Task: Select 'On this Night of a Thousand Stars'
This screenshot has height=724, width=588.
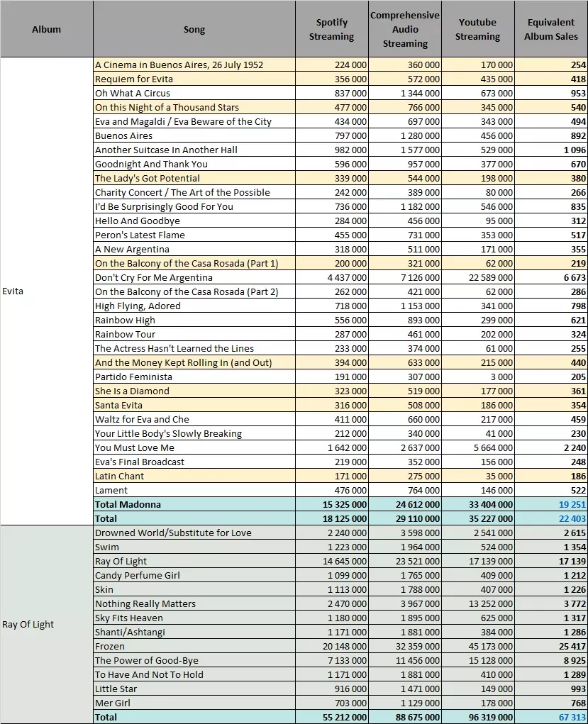Action: click(194, 108)
